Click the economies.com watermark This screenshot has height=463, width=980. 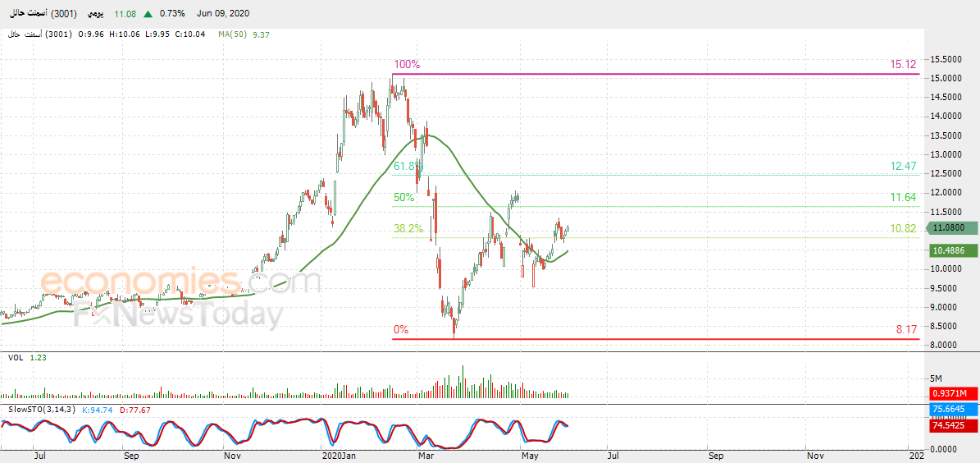(x=181, y=282)
